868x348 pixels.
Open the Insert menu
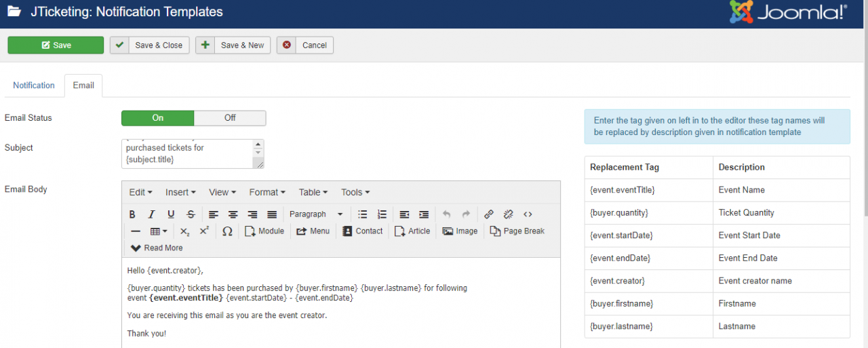point(180,193)
